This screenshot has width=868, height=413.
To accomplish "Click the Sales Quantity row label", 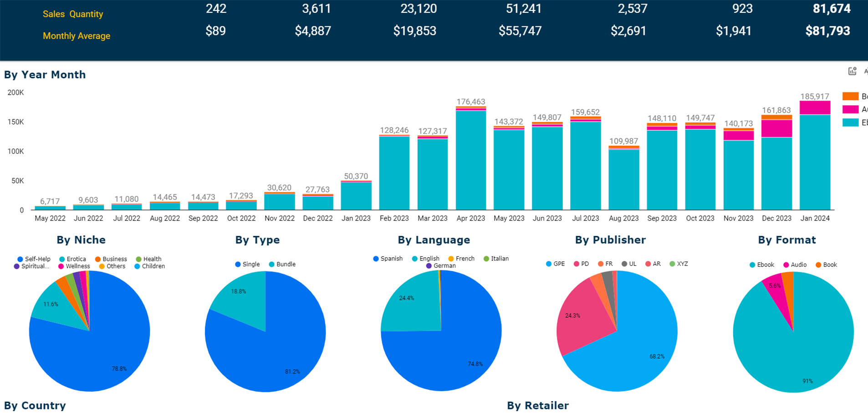I will [x=73, y=14].
